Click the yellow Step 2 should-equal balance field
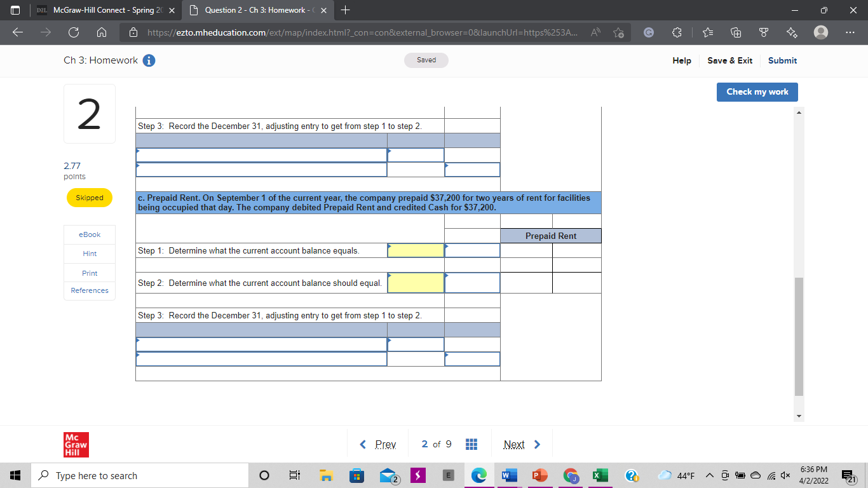Screen dimensions: 868x488 416,283
